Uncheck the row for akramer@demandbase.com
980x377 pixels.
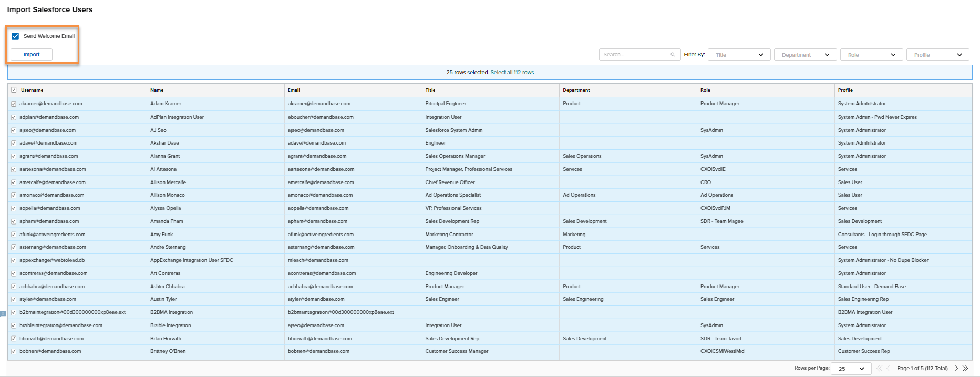(14, 104)
